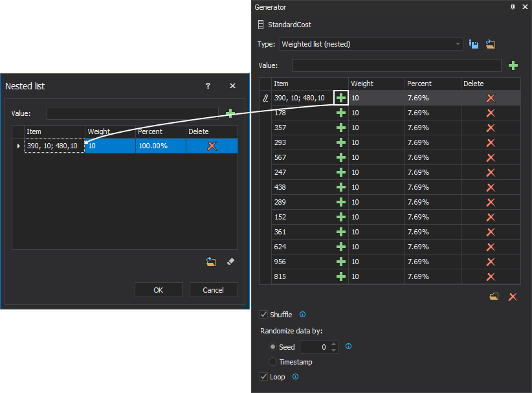Open nested list plus for item 293

click(x=340, y=142)
